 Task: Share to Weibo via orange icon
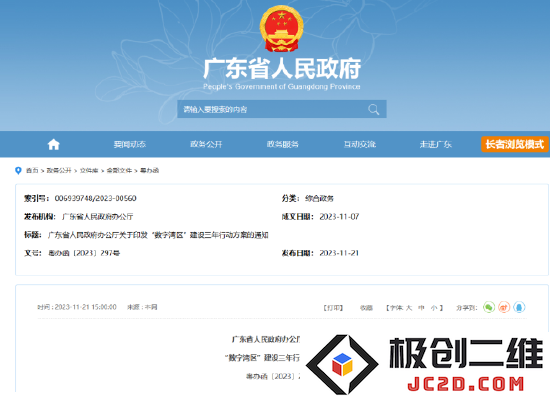point(504,307)
